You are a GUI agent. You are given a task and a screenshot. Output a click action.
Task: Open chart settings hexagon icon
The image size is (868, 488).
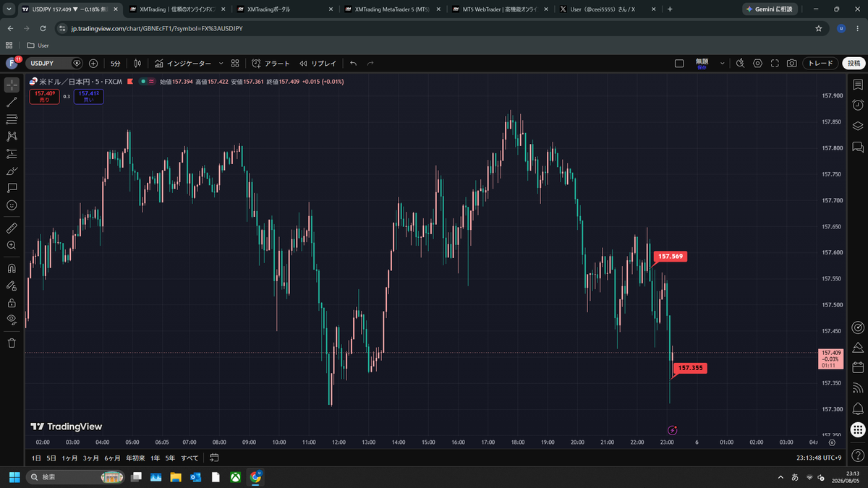pyautogui.click(x=757, y=64)
